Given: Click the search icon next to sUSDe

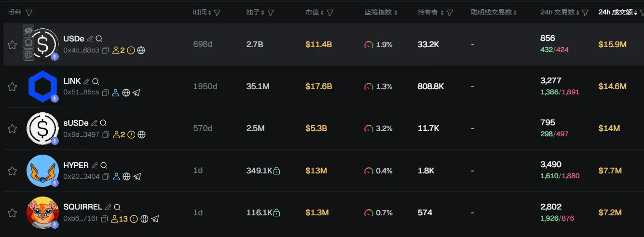Looking at the screenshot, I should pyautogui.click(x=103, y=123).
